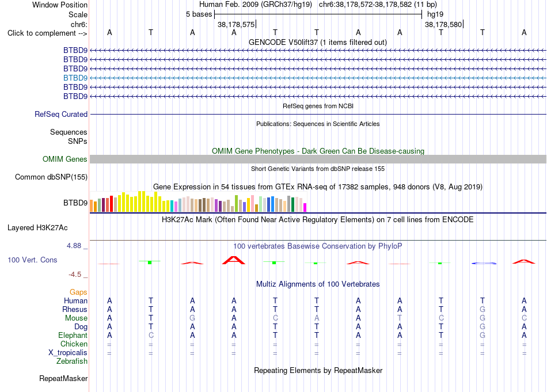Image resolution: width=547 pixels, height=392 pixels.
Task: Open Multiz Alignments of 100 Vertebrates title
Action: [x=318, y=284]
